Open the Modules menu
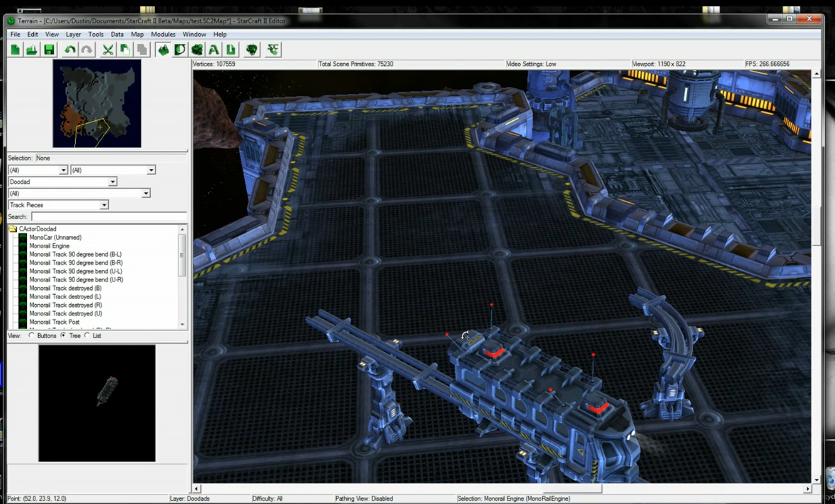This screenshot has height=504, width=835. click(163, 34)
